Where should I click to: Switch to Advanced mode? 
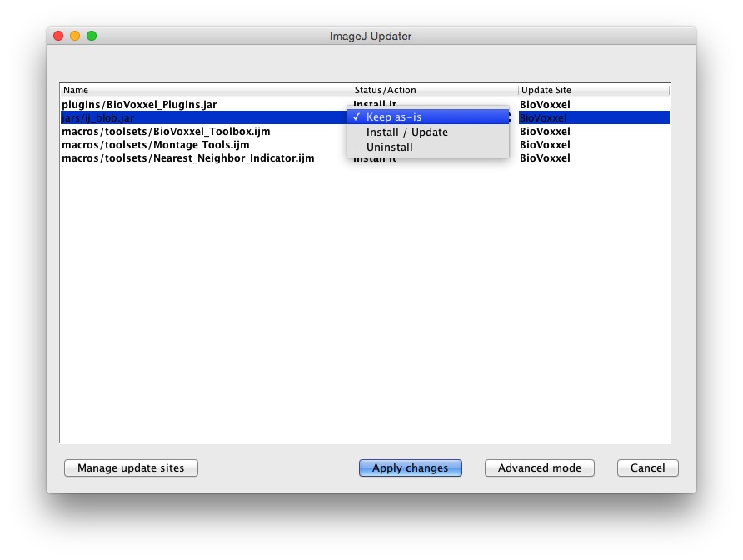click(x=539, y=468)
